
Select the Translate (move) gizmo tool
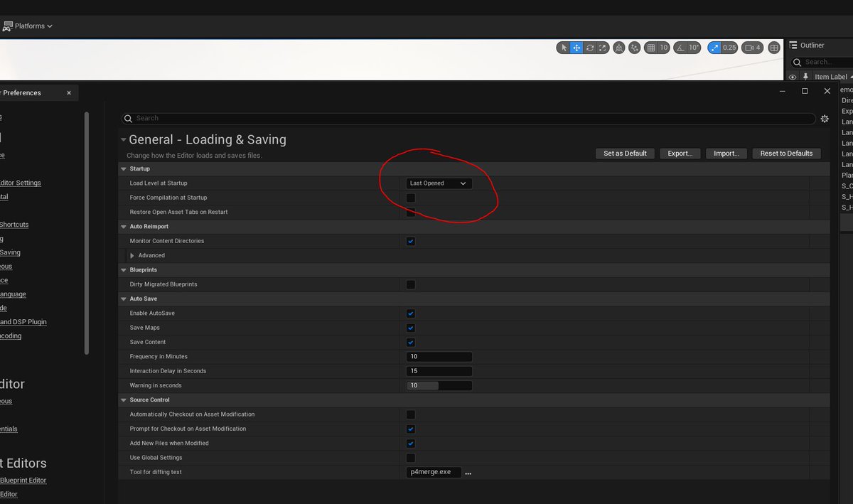coord(576,48)
